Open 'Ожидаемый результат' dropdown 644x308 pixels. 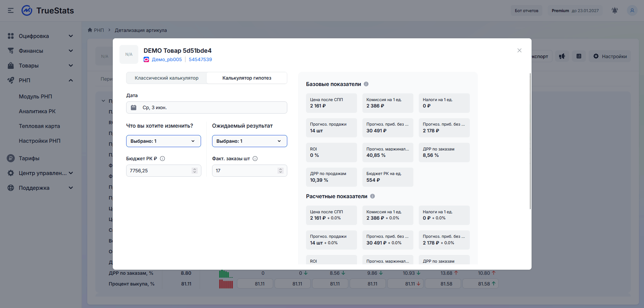point(249,141)
